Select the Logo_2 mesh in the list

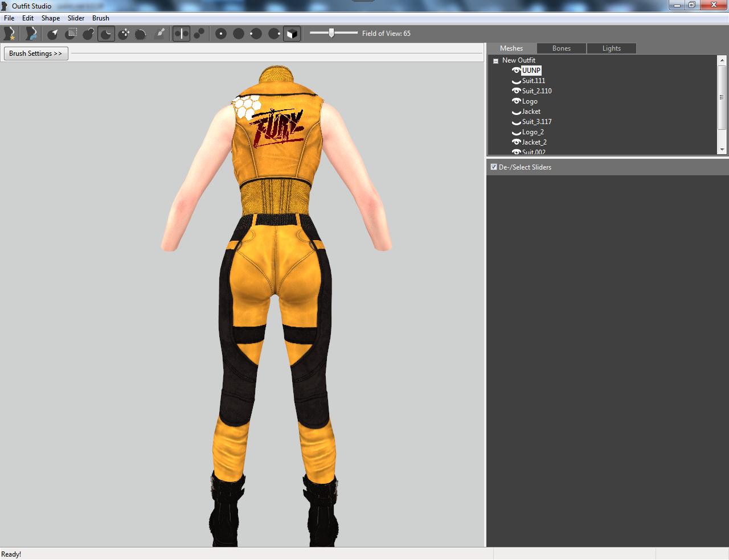point(533,132)
